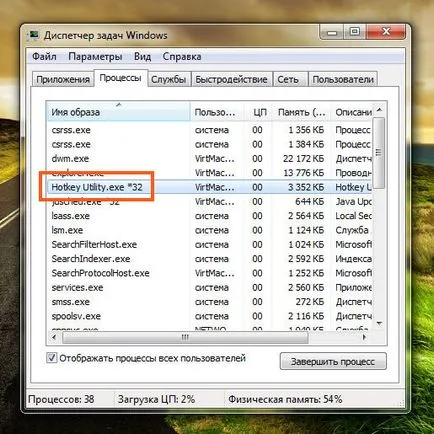Select the SearchFilterHost.exe process
Screen dimensions: 434x434
[x=209, y=244]
